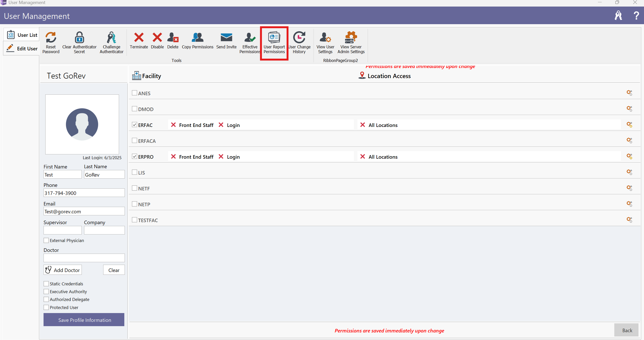
Task: Toggle Protected User checkbox
Action: 46,308
